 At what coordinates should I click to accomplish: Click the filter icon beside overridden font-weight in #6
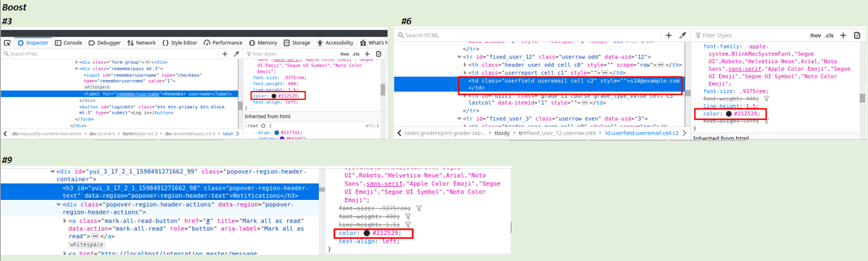pos(766,99)
